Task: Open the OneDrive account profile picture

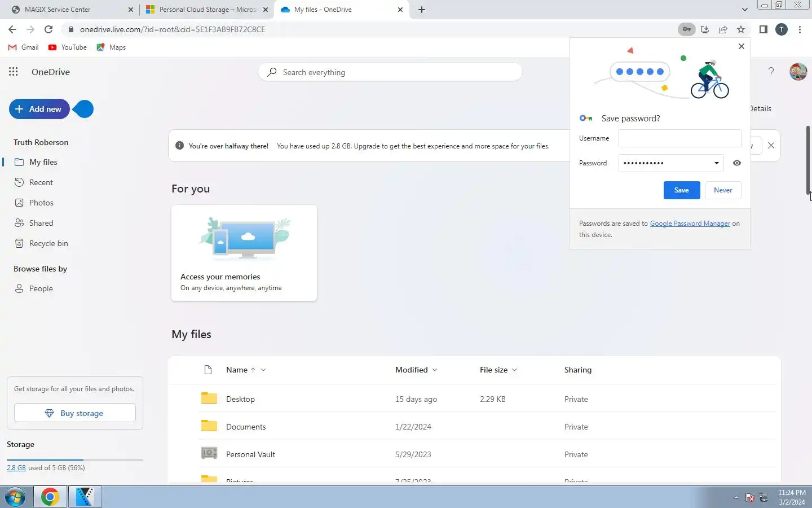Action: pos(798,72)
